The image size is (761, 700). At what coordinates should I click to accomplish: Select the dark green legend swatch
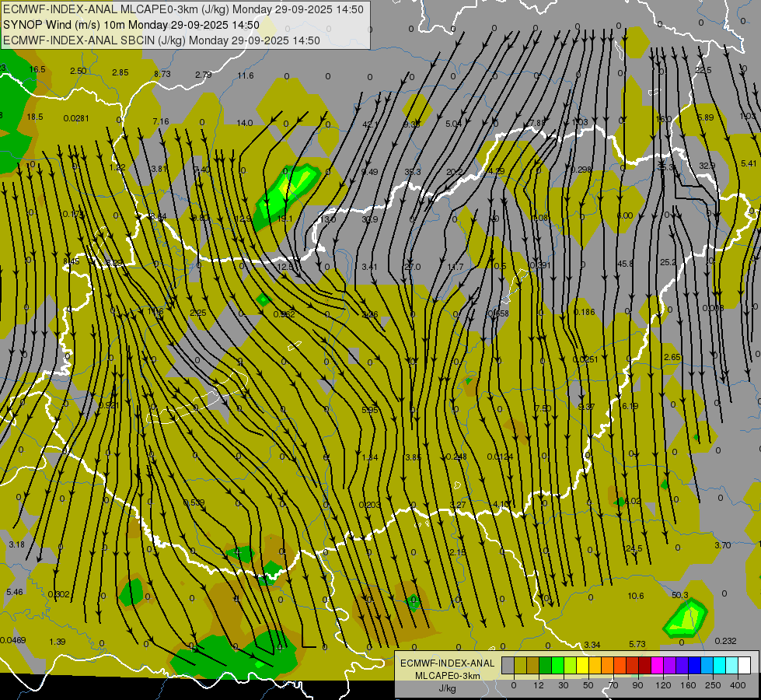(545, 665)
